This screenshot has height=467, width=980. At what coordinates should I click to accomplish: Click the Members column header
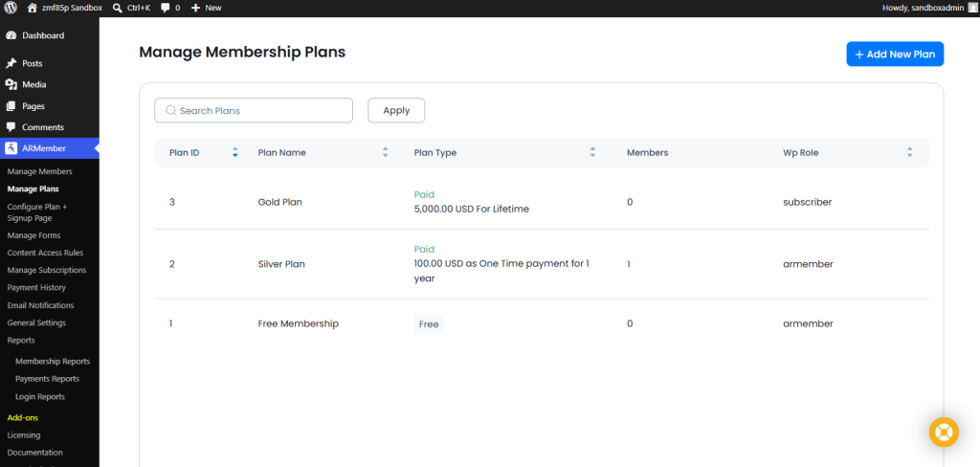click(x=648, y=152)
